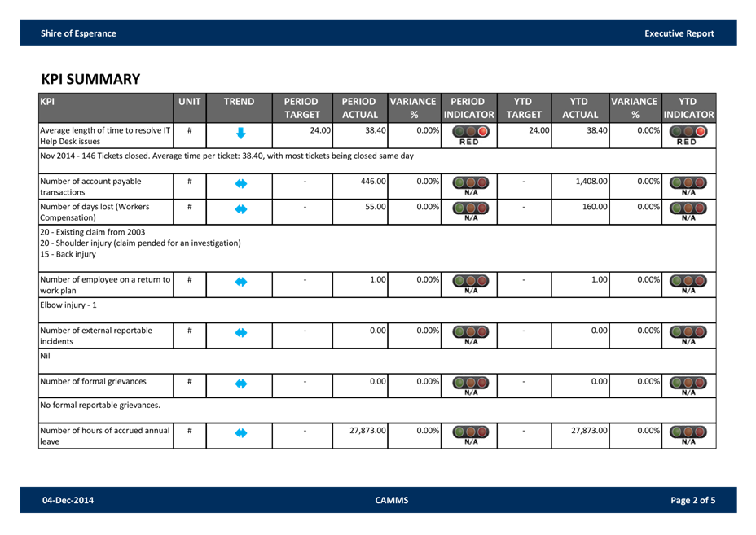
Task: Click the trend arrow for formal grievances row
Action: [240, 384]
